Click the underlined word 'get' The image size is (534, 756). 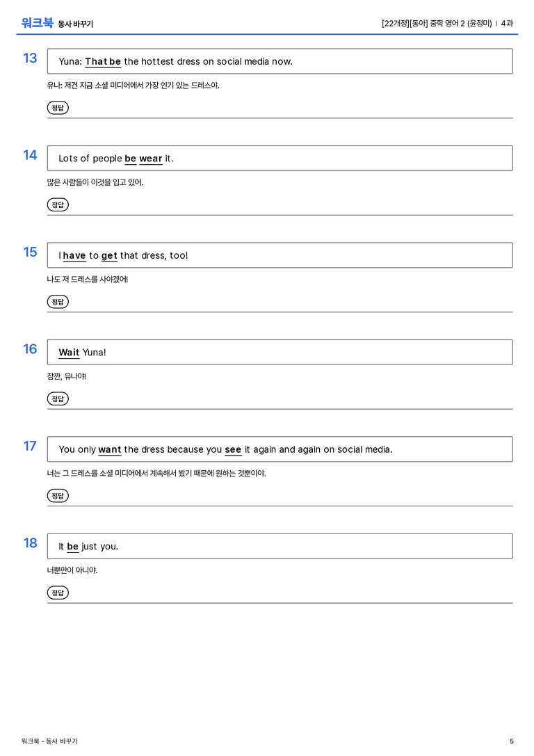109,256
